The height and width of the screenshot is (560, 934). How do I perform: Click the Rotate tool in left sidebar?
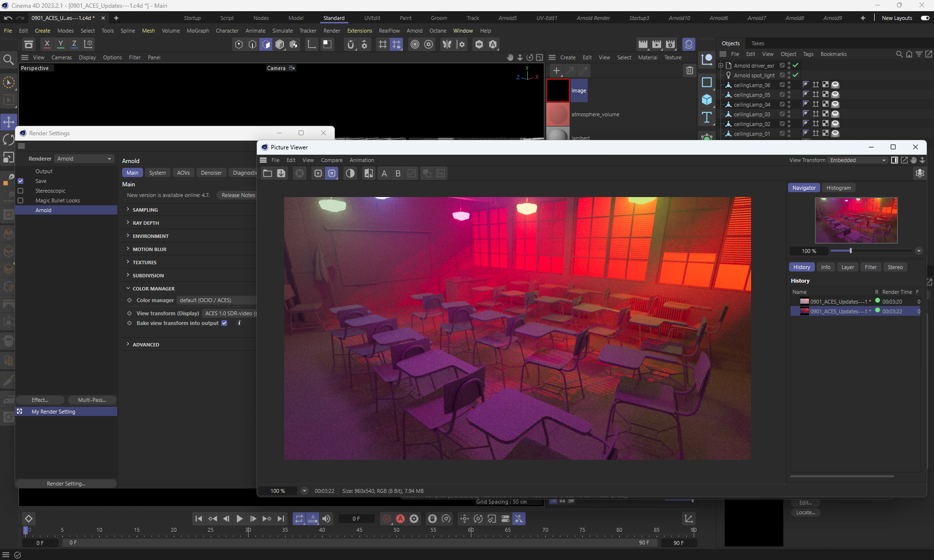(x=9, y=140)
